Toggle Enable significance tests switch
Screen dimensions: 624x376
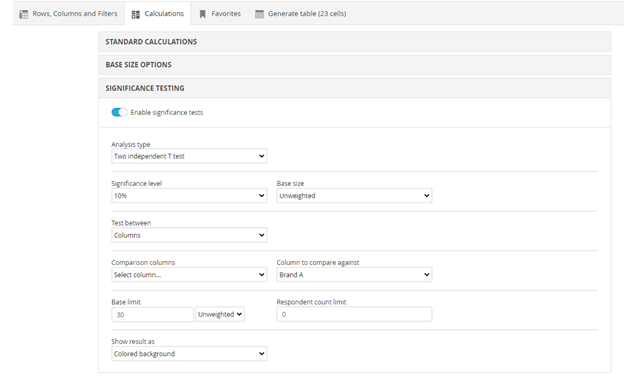119,113
